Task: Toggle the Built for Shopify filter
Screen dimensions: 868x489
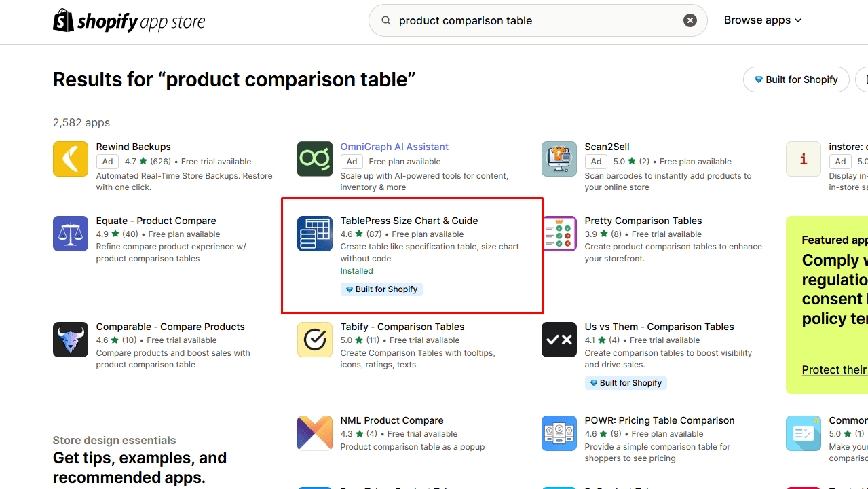Action: (796, 79)
